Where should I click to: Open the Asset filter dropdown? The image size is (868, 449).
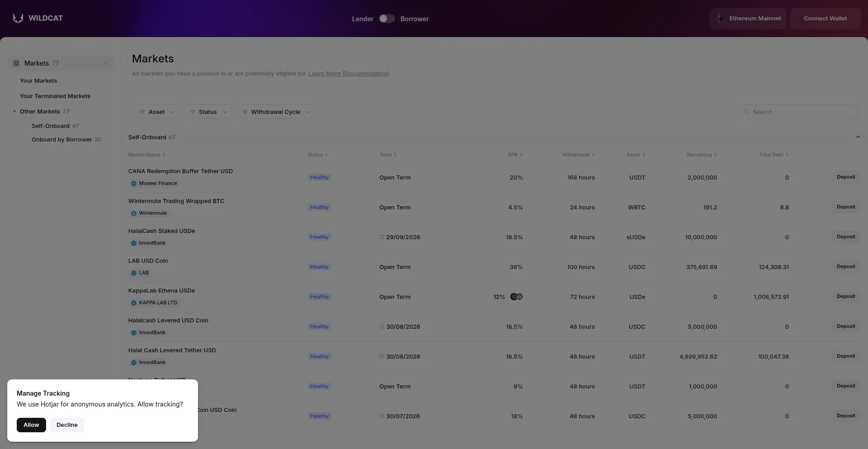(156, 112)
